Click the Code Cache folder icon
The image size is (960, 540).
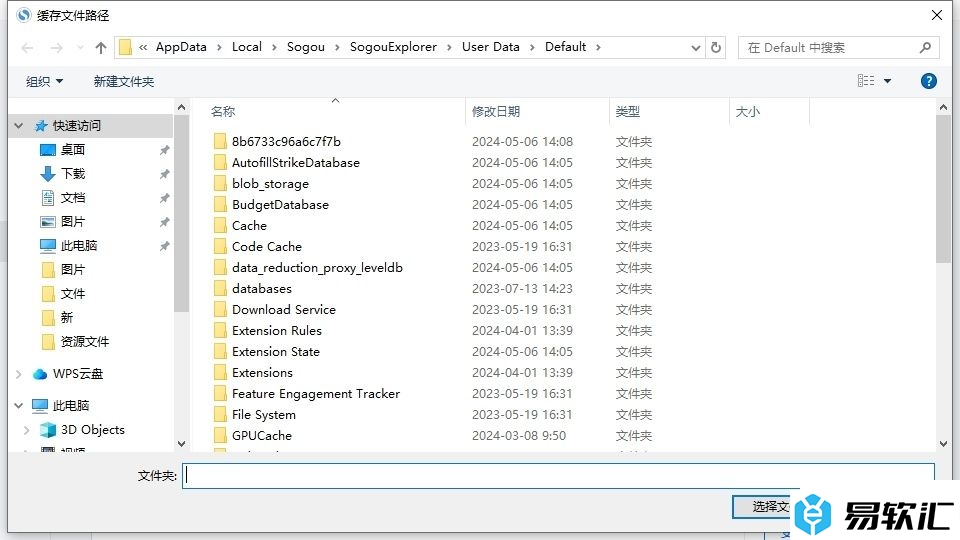[x=220, y=246]
